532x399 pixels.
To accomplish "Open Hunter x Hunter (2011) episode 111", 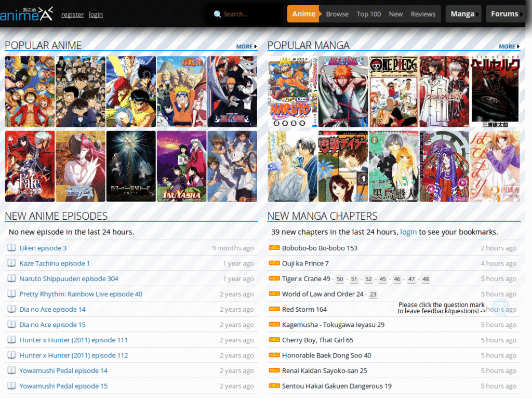I will click(74, 340).
